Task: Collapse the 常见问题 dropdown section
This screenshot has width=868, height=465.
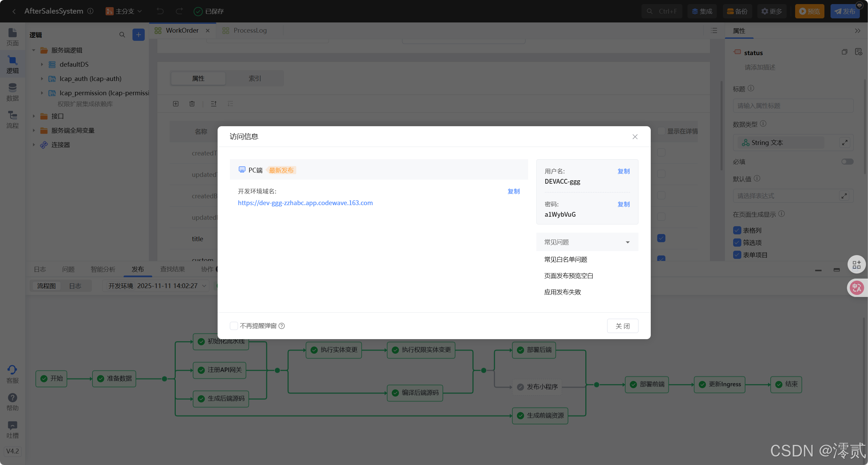Action: 627,242
